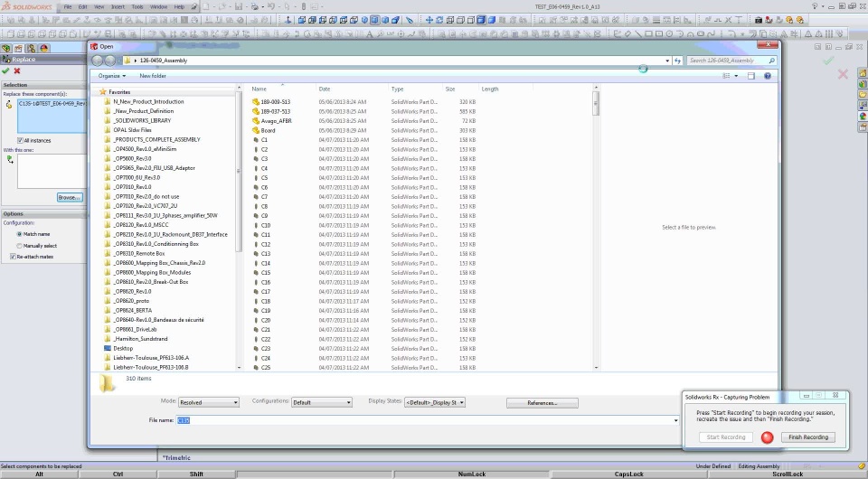Open the File menu
This screenshot has width=868, height=479.
pyautogui.click(x=68, y=6)
